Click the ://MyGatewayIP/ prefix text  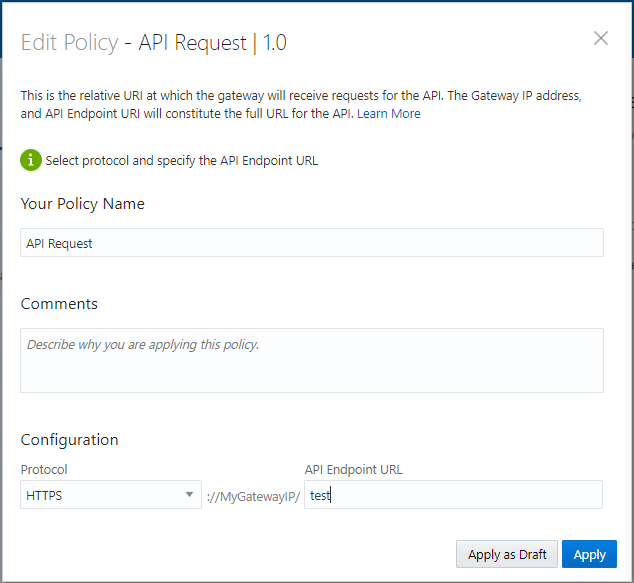(253, 496)
